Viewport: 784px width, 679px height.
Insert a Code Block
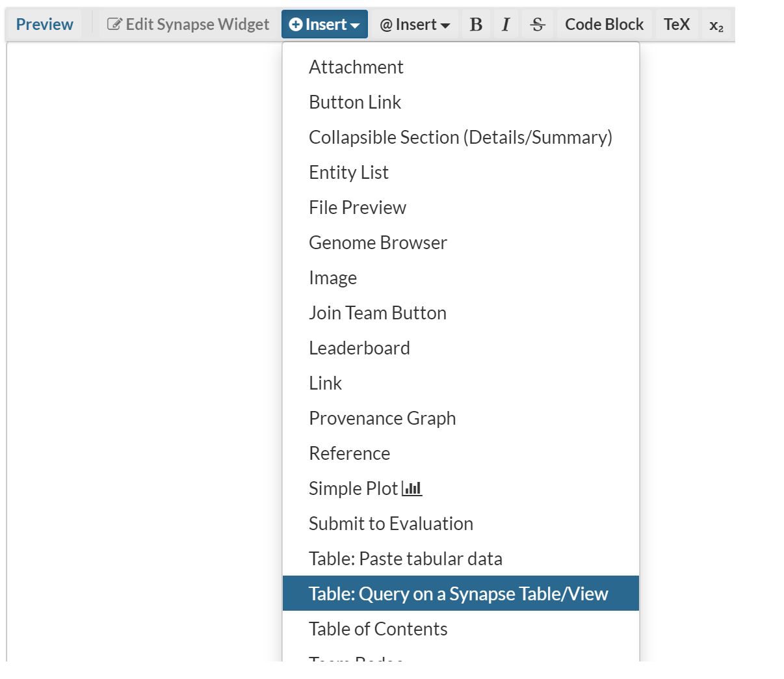pos(603,24)
